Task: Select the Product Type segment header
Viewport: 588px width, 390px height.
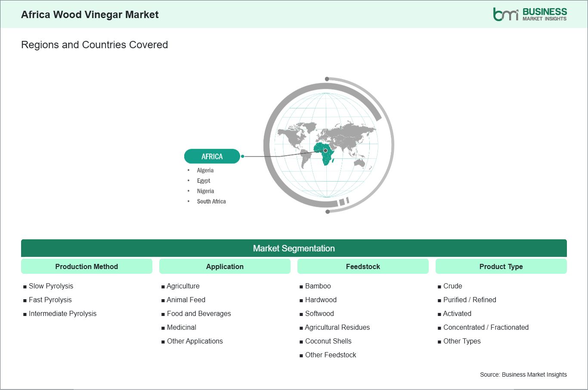Action: click(x=501, y=266)
